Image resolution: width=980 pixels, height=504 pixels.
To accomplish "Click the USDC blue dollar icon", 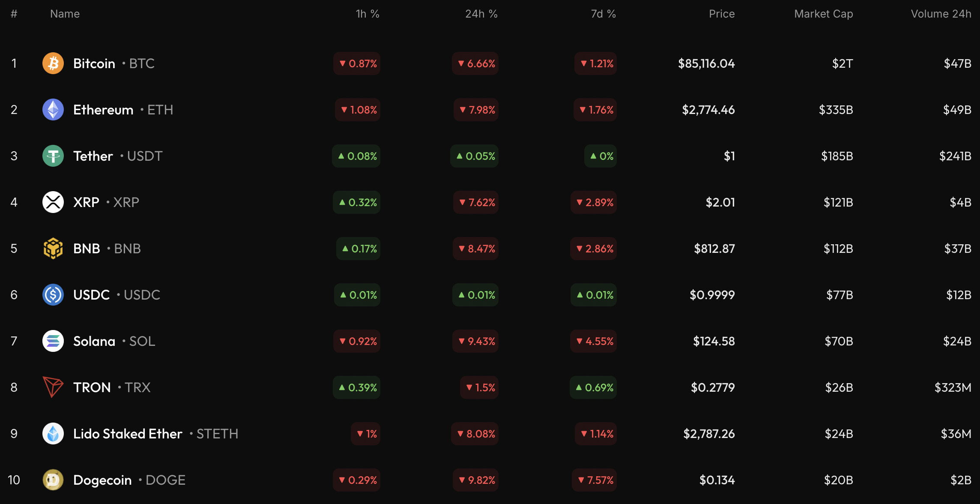I will (53, 295).
